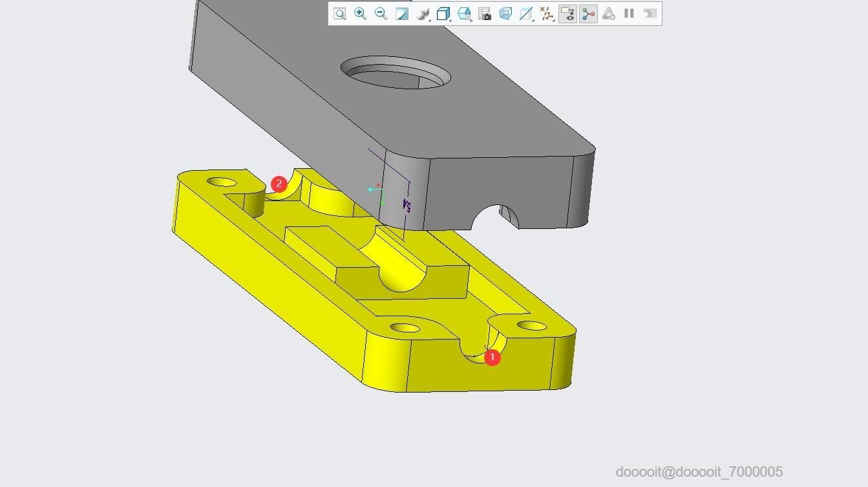Click the Pause playback icon
868x487 pixels.
point(629,14)
